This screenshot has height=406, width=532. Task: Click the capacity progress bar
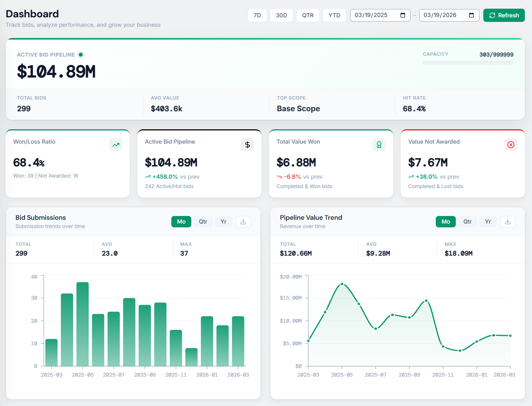tap(468, 63)
